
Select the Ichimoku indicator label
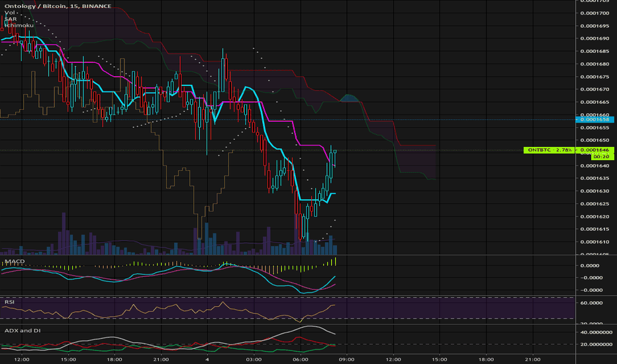(x=19, y=25)
